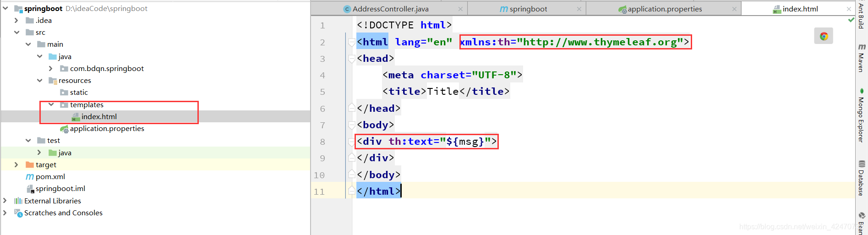Expand Scratches and Consoles node
The height and width of the screenshot is (235, 868).
(x=5, y=213)
